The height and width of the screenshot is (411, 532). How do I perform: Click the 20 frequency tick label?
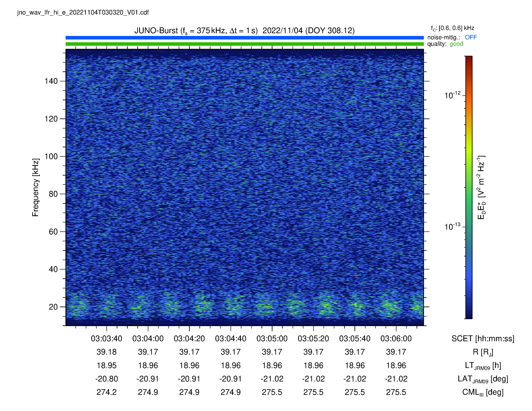tap(53, 307)
